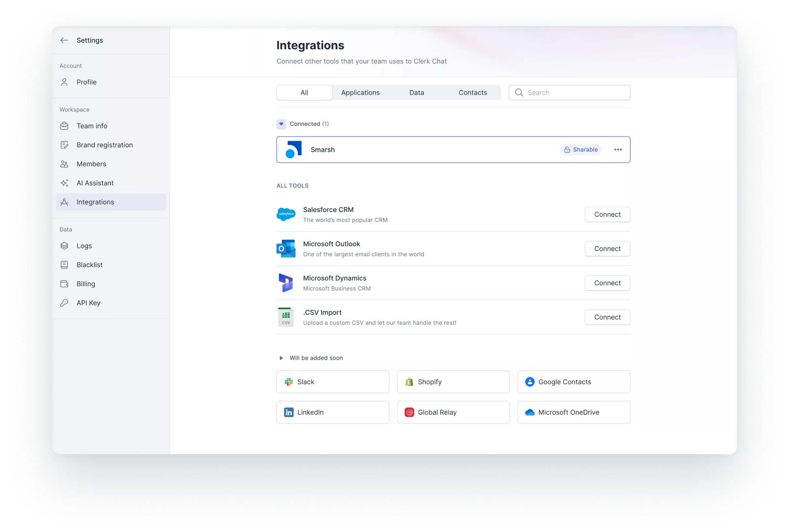Click the Microsoft OneDrive cloud icon
Viewport: 789px width, 532px height.
529,412
